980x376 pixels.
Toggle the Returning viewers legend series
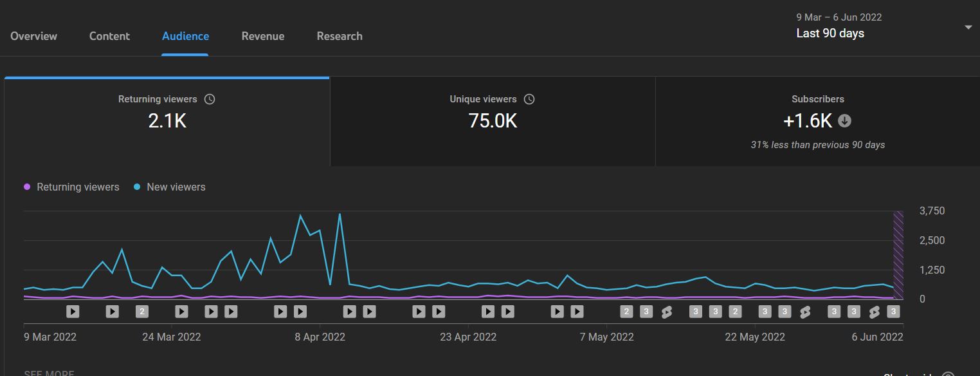71,187
